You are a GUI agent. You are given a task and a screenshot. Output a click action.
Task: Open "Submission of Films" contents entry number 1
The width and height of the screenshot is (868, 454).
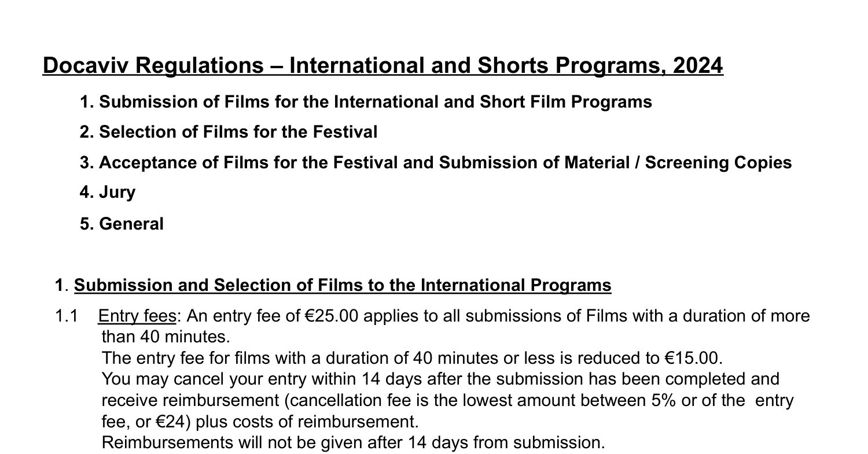(x=366, y=102)
